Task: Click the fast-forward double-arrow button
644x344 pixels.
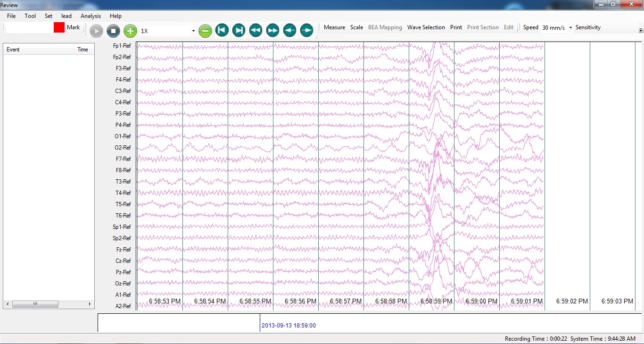Action: [x=273, y=31]
